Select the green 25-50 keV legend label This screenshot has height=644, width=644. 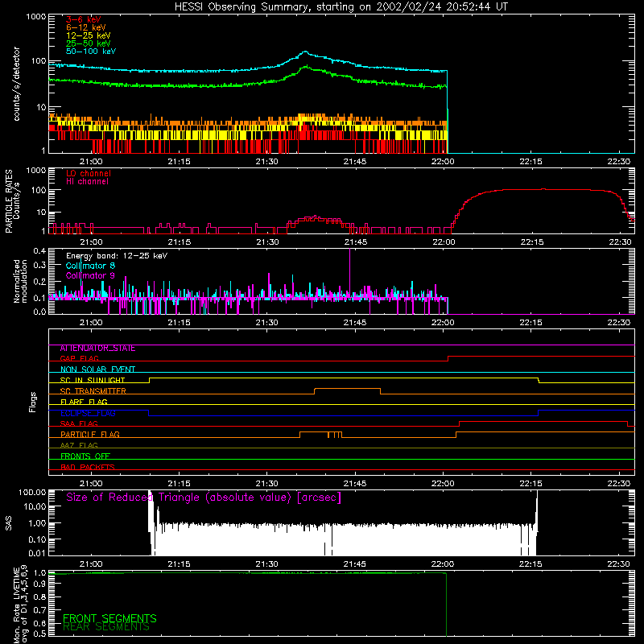[89, 43]
